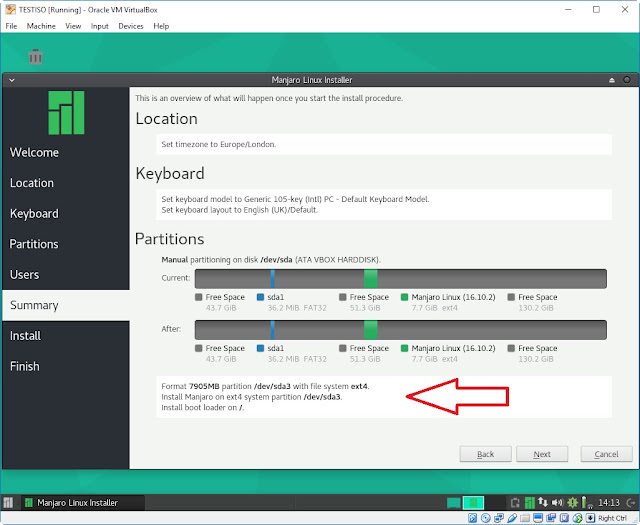
Task: Click the Manjaro logo in sidebar
Action: (x=66, y=113)
